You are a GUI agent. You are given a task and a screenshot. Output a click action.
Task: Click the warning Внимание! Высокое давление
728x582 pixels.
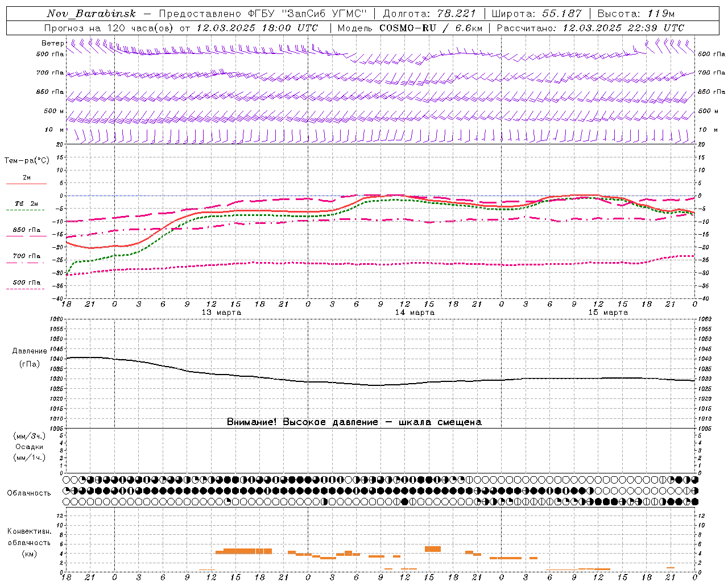tap(302, 422)
